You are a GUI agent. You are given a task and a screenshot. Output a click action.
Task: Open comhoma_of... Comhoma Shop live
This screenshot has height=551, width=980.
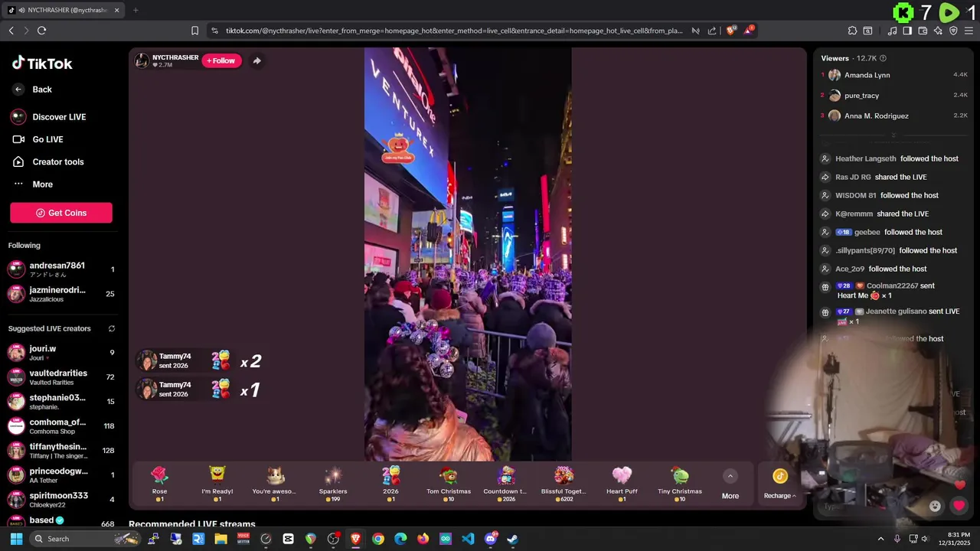click(x=61, y=425)
